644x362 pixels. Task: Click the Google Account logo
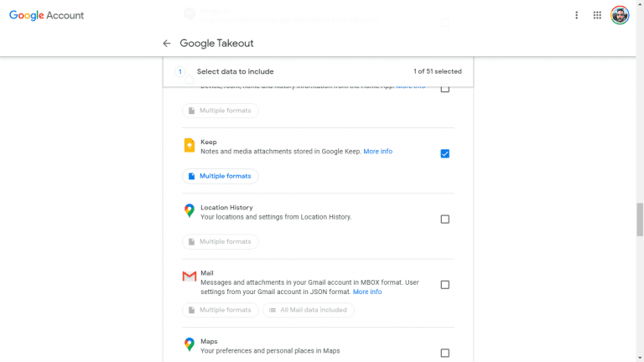tap(47, 15)
